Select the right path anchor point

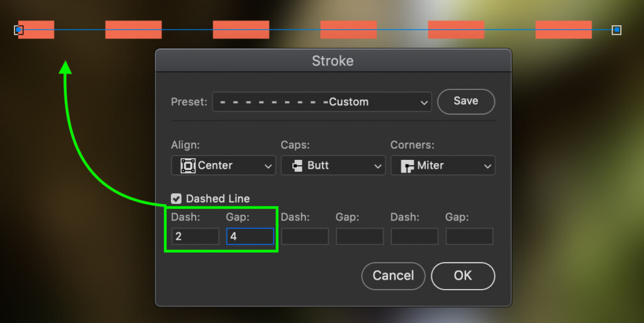(616, 30)
